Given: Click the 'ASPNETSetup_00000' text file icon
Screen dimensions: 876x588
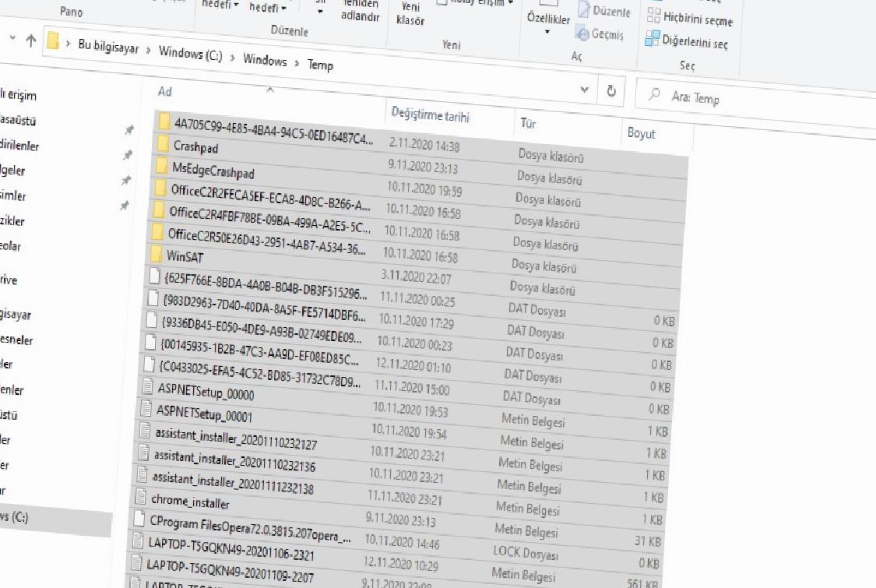Looking at the screenshot, I should [x=147, y=386].
